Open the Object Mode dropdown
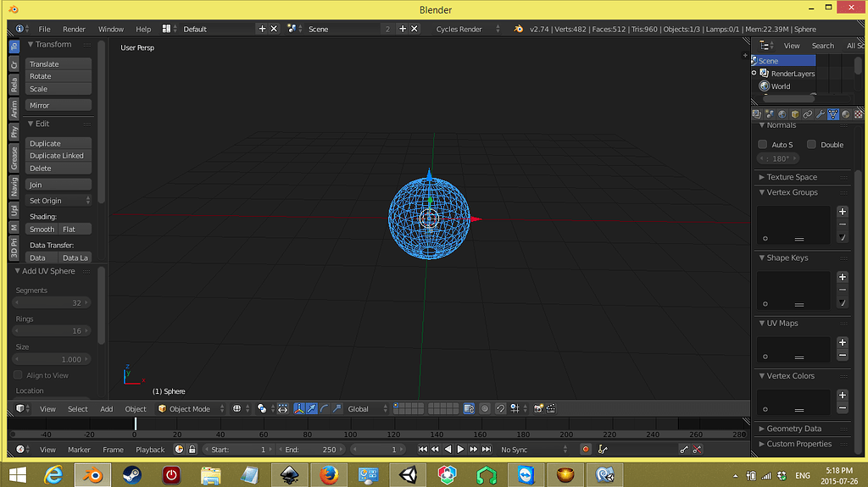The width and height of the screenshot is (868, 487). [x=191, y=408]
